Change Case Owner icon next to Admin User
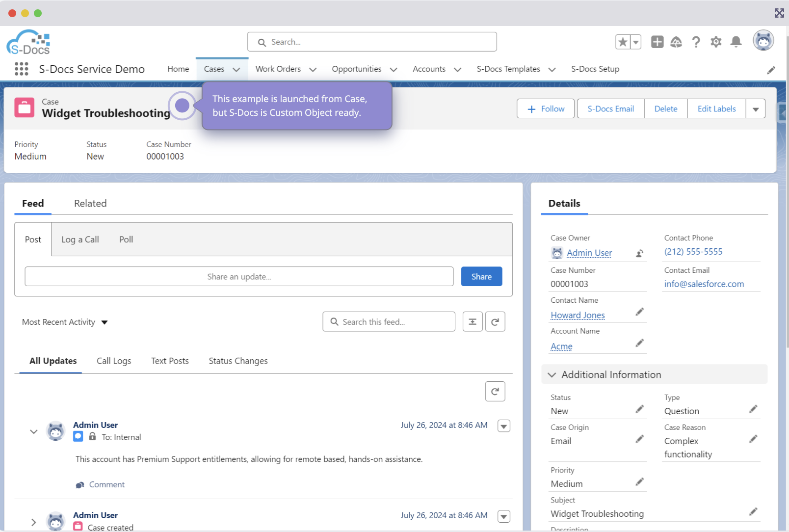 640,253
